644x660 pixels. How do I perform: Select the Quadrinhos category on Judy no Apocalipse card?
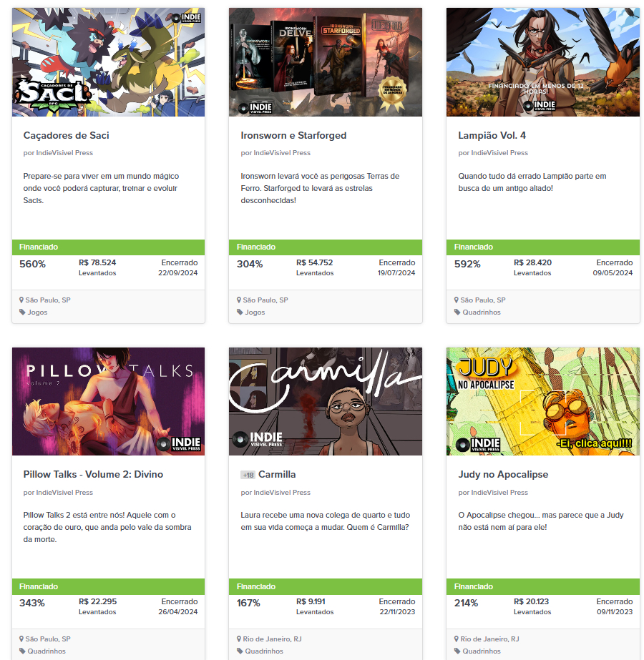click(482, 651)
